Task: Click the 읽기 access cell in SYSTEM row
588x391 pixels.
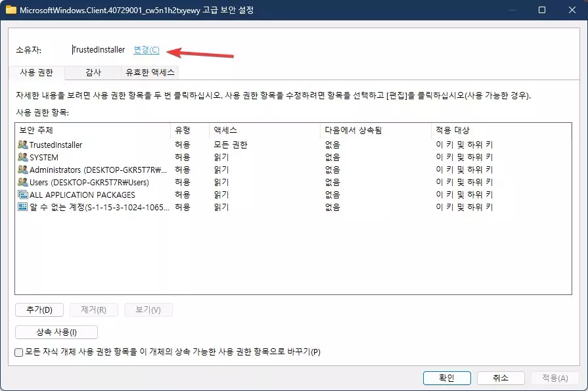Action: [221, 157]
